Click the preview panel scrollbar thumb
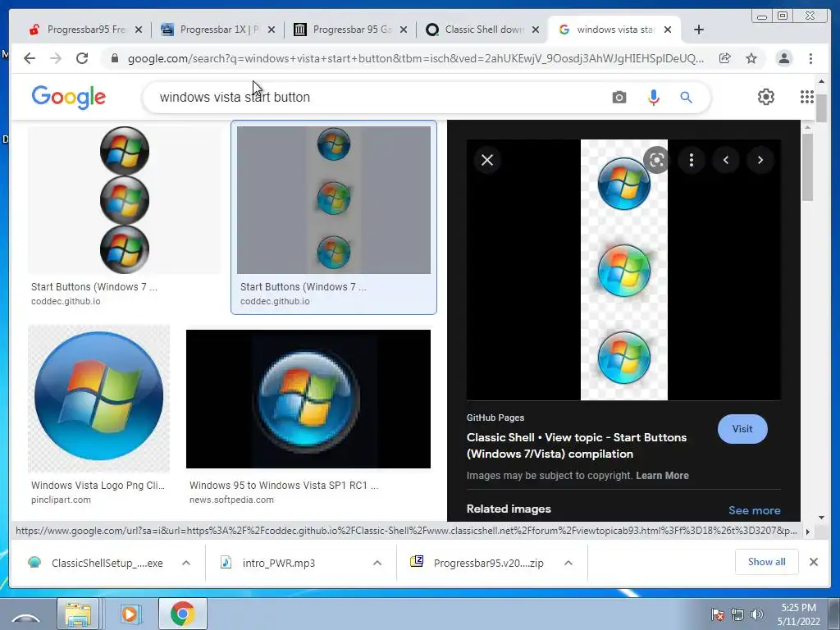The image size is (840, 630). pos(807,167)
